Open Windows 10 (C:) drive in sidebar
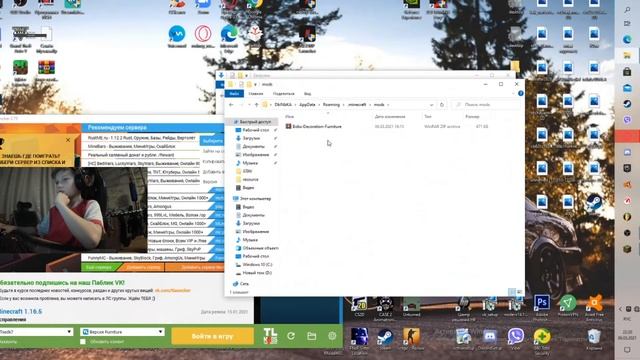The image size is (640, 360). (257, 264)
